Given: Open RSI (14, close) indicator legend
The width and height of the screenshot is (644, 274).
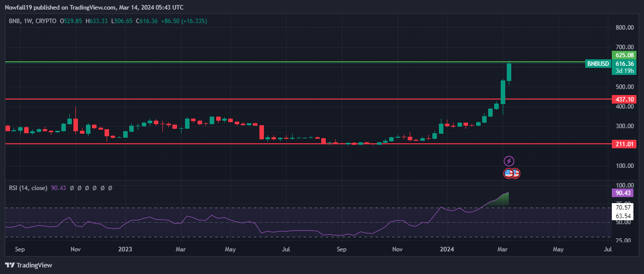Looking at the screenshot, I should tap(29, 188).
